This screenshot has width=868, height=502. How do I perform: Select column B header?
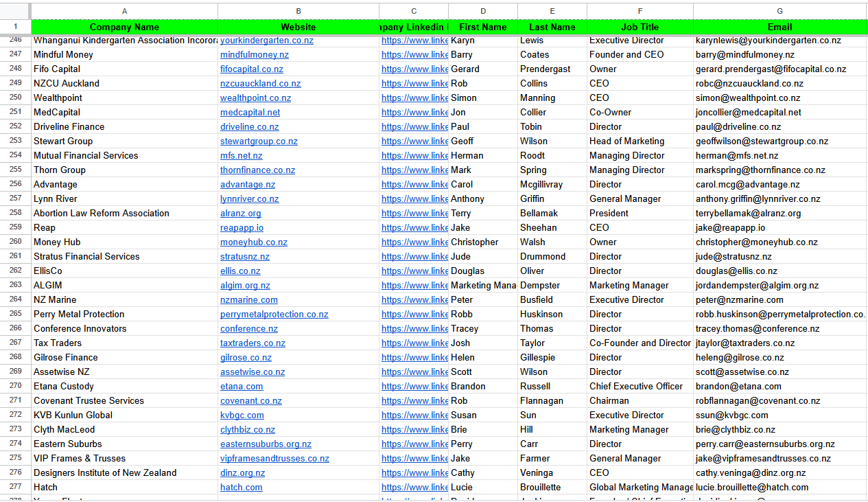click(298, 11)
